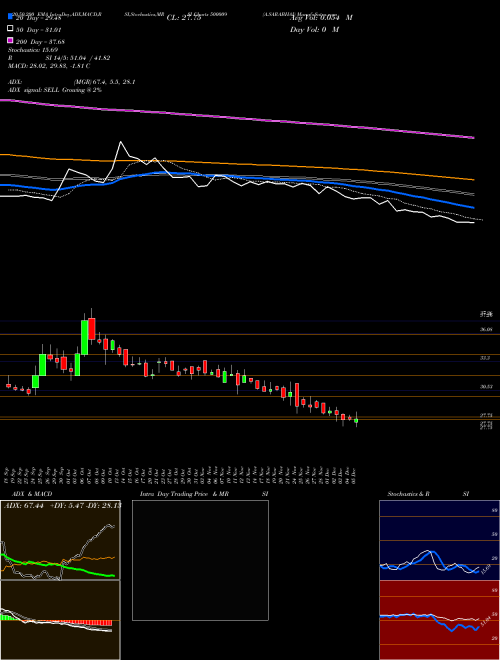
Task: Click the ADX: 67.44 +DY: 5.47 -DY: 28.13 header
Action: pos(62,505)
